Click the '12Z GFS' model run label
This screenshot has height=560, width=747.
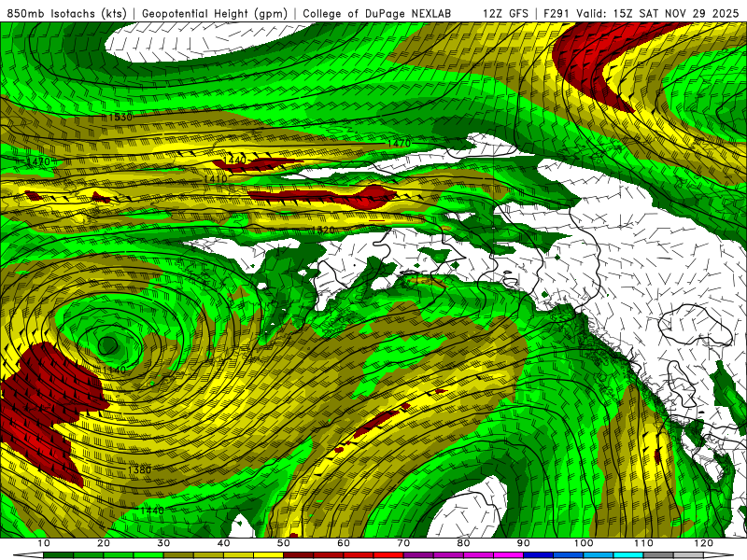pos(505,13)
